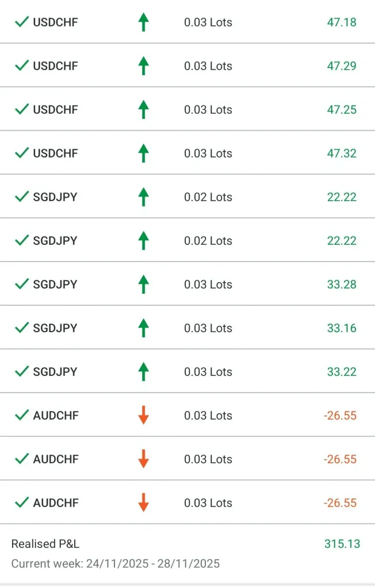
Task: Click the green up arrow beside the 47.18 USDCHF trade
Action: 144,22
